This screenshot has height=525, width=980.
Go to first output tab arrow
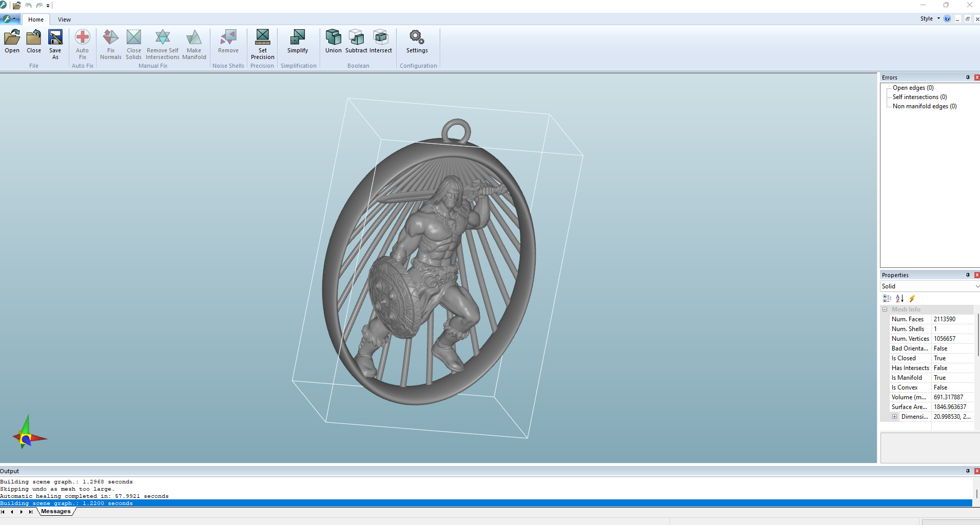pyautogui.click(x=3, y=512)
